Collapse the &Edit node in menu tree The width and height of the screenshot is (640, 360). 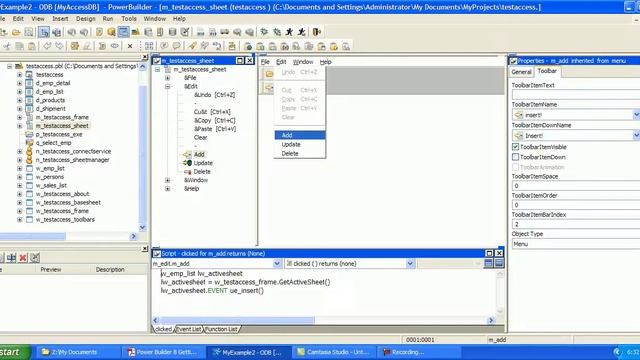click(167, 87)
